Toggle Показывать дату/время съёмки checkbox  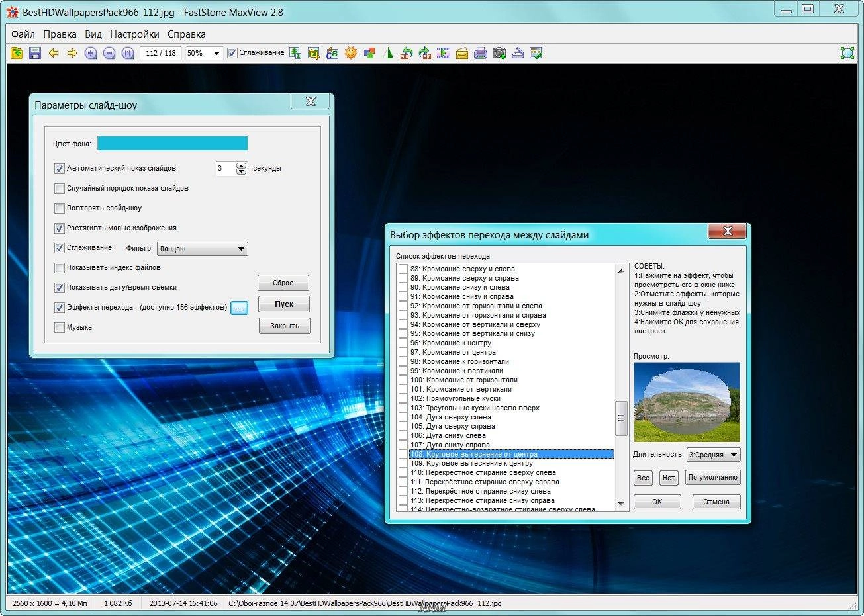(59, 288)
